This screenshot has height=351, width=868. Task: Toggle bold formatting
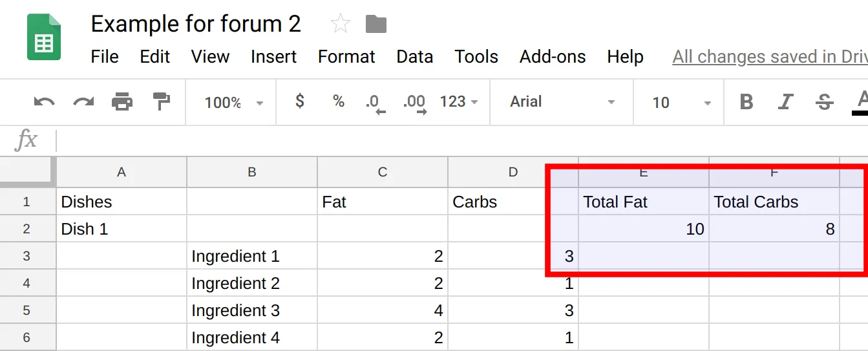coord(746,102)
